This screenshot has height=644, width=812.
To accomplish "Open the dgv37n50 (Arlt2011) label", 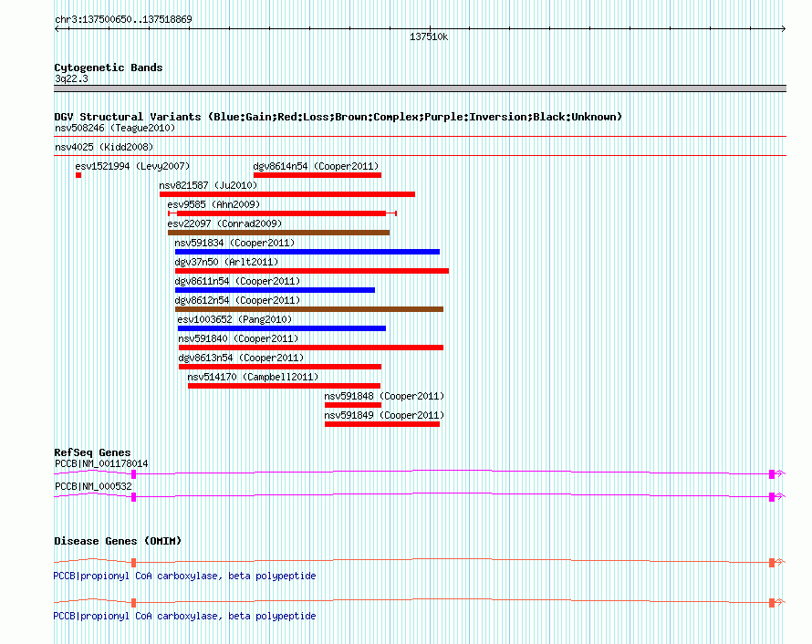I will (x=226, y=262).
